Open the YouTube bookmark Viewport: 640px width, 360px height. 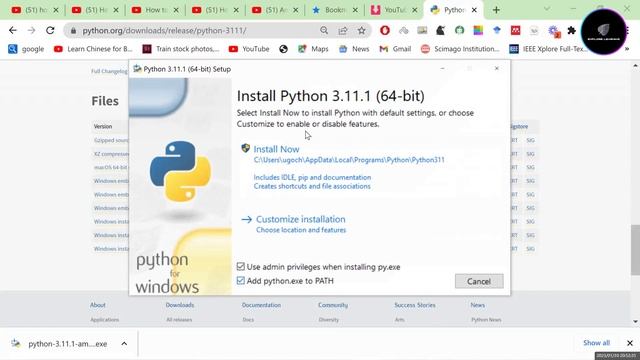point(249,49)
